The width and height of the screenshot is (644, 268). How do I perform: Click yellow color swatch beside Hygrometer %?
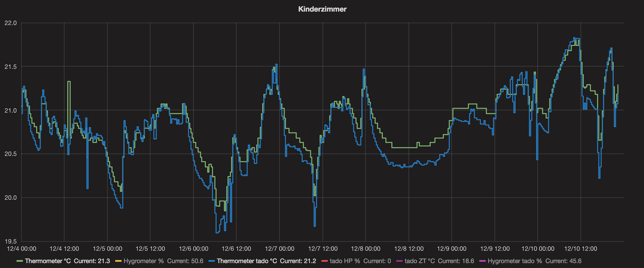click(118, 261)
